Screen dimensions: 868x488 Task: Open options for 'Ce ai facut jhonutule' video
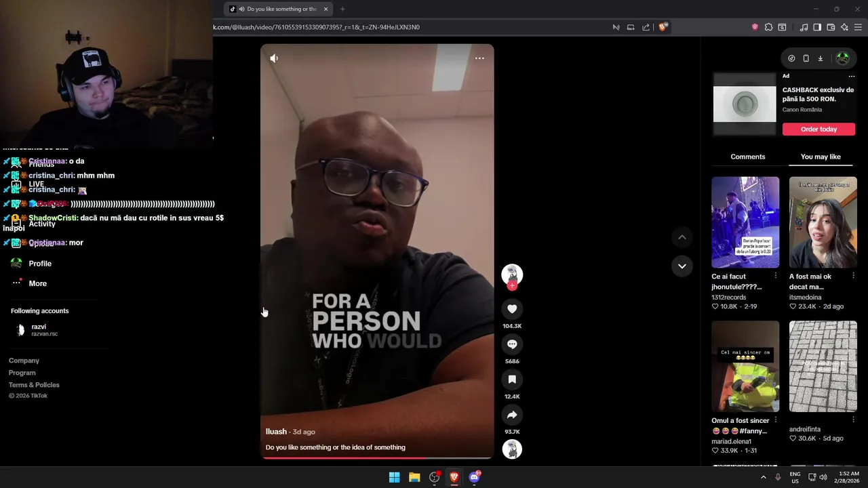pos(776,276)
